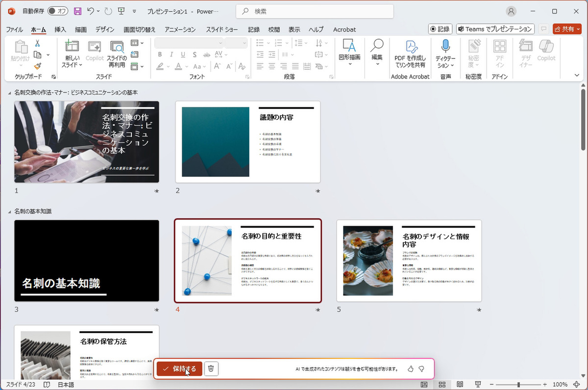
Task: Collapse the first section 名刺交換の作法・マナー
Action: (x=10, y=92)
